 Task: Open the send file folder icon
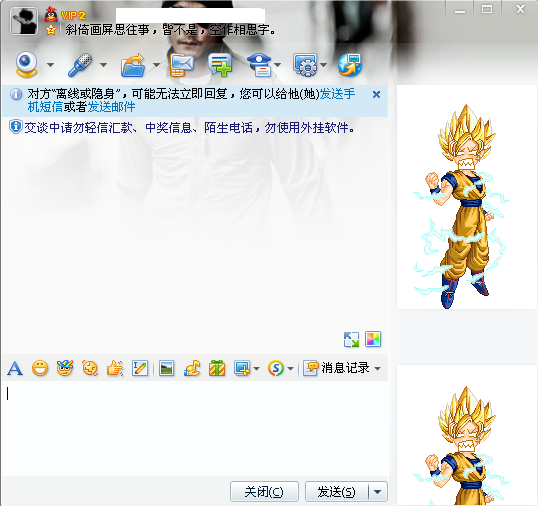(x=133, y=65)
